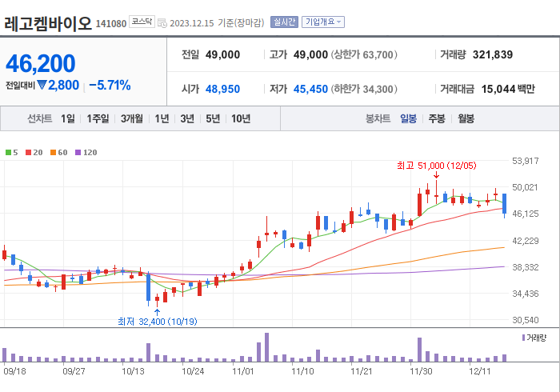Click the calendar icon beside the date
Viewport: 560px width, 392px height.
coord(162,23)
